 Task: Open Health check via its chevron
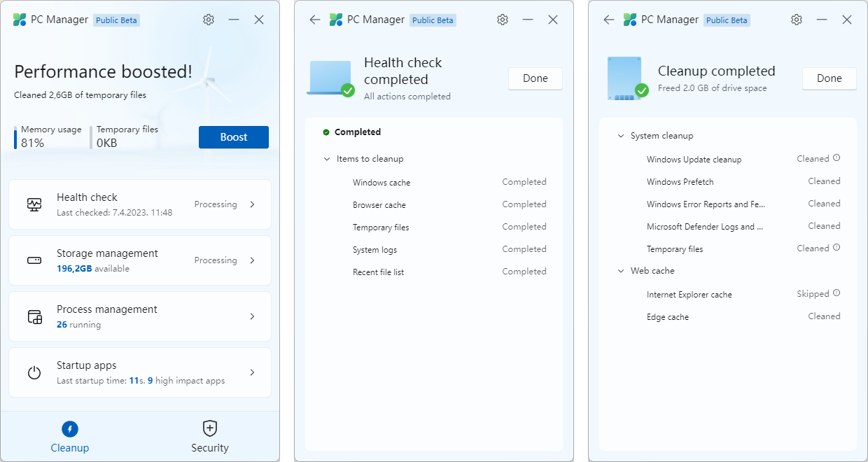[253, 204]
